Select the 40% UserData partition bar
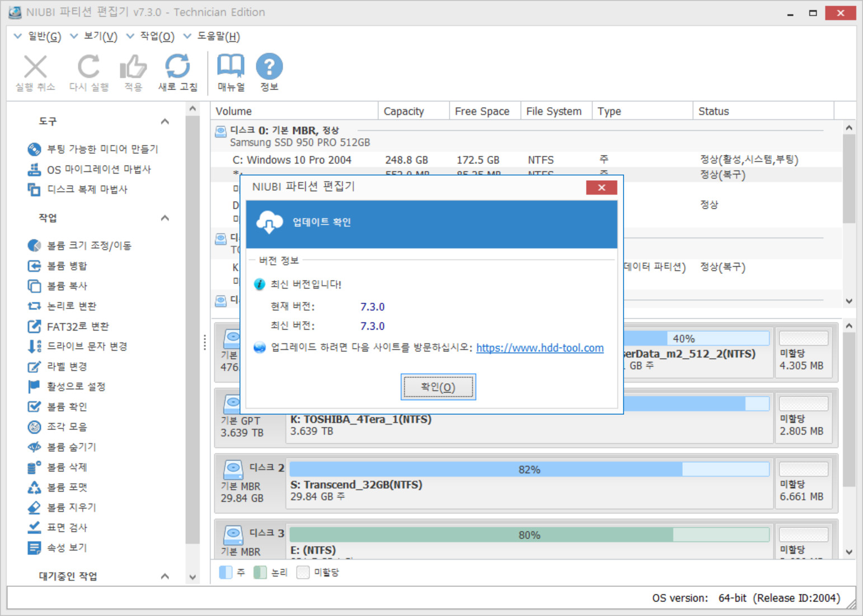863x616 pixels. point(697,338)
